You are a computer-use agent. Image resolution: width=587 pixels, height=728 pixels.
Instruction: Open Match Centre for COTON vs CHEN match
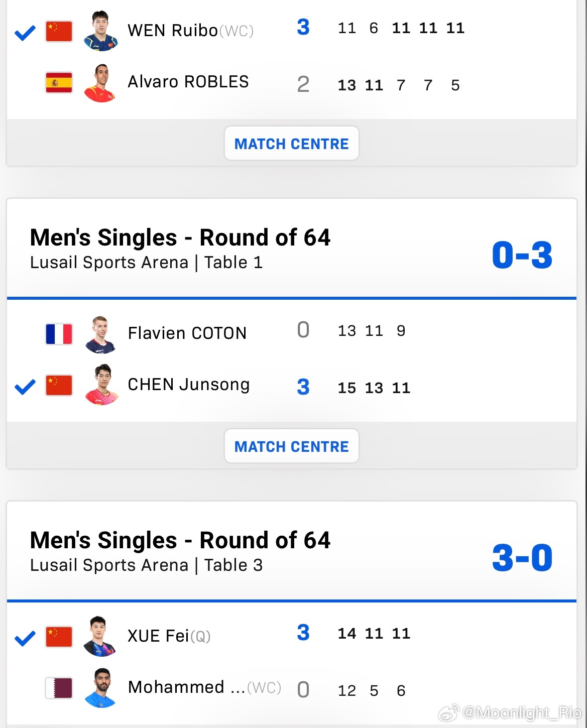click(x=292, y=446)
